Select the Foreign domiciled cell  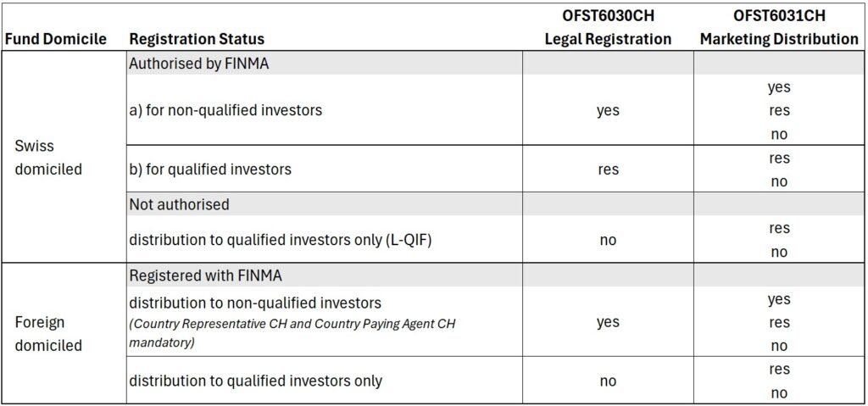(48, 334)
